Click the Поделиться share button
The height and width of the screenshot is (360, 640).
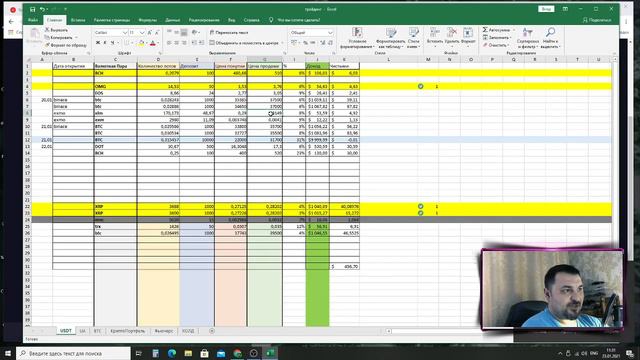tap(597, 20)
